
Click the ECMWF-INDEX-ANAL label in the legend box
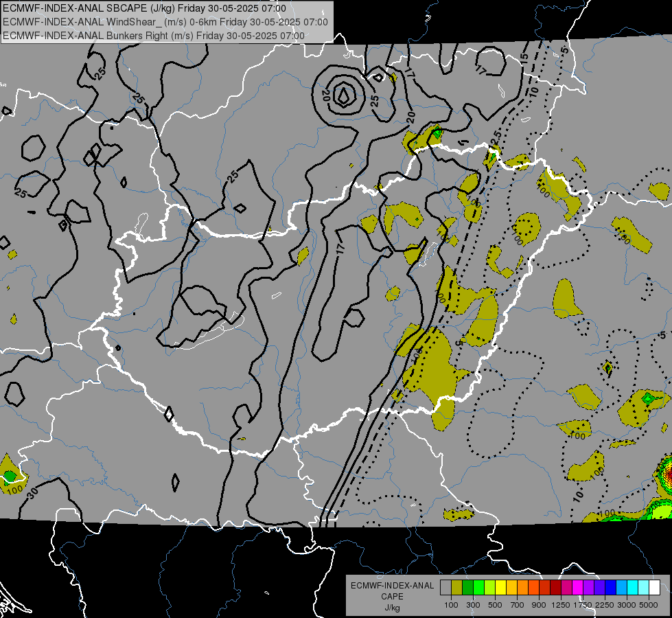pyautogui.click(x=392, y=586)
